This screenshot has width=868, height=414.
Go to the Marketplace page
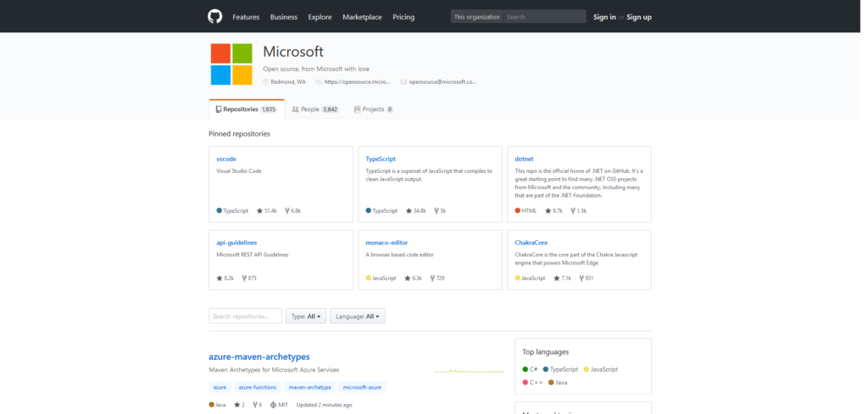click(362, 17)
